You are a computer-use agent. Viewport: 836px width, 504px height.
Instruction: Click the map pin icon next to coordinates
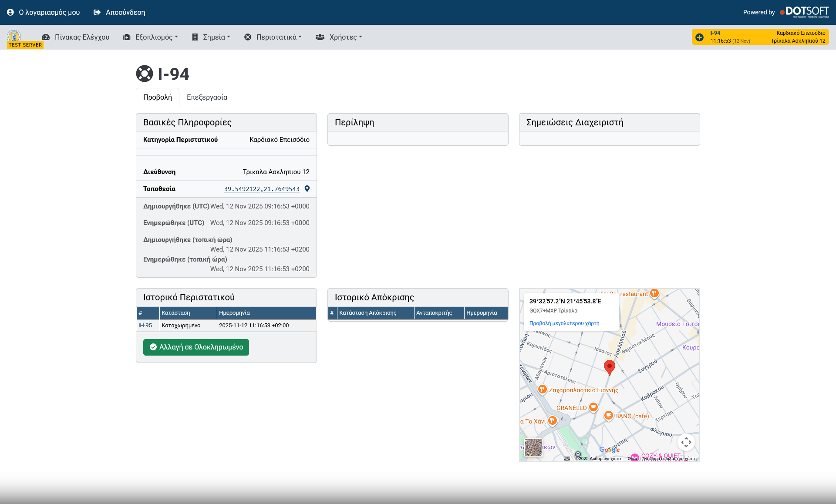(x=307, y=189)
